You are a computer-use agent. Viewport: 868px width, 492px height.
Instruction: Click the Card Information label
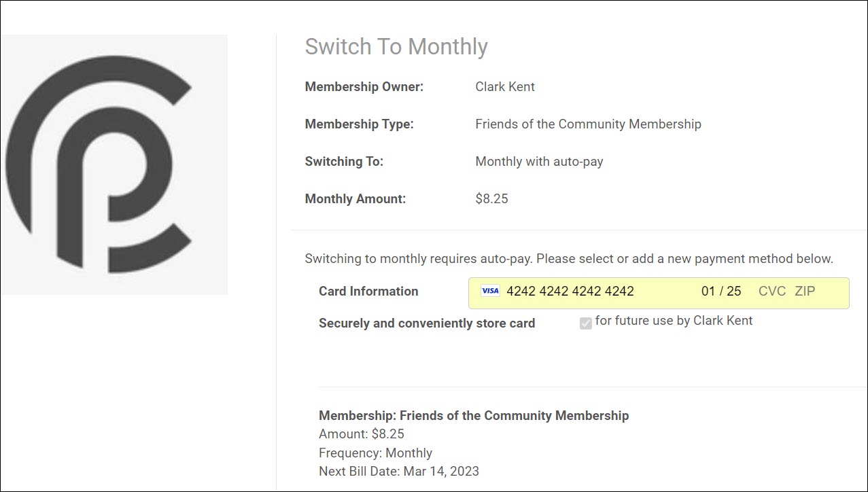[x=368, y=292]
